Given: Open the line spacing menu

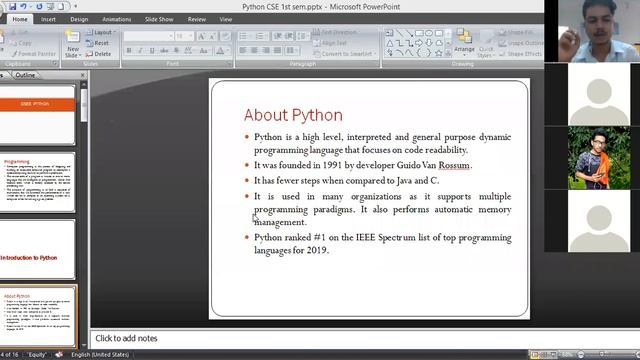Looking at the screenshot, I should click(x=303, y=36).
